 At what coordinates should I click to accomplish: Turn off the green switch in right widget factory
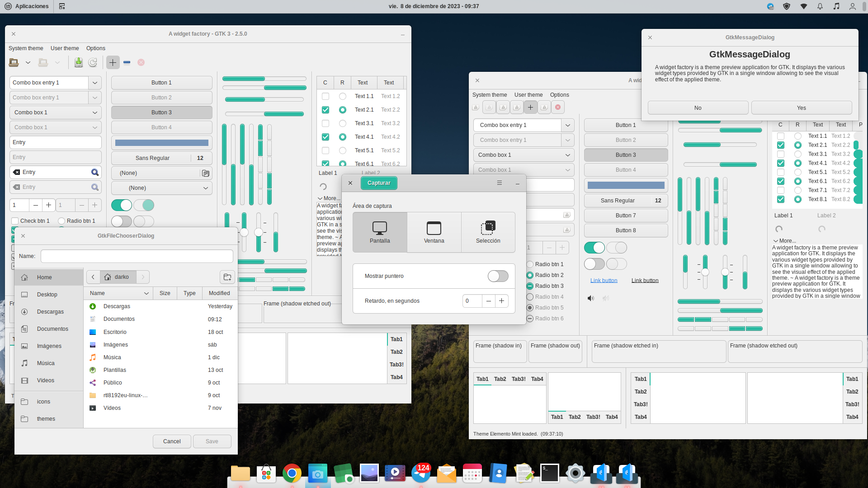point(594,248)
